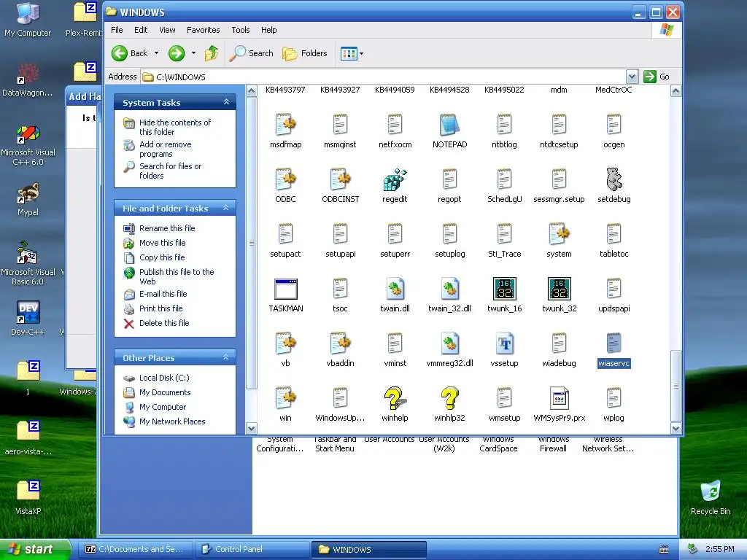Select the highlighted wiaservc file
This screenshot has height=560, width=747.
click(x=614, y=350)
